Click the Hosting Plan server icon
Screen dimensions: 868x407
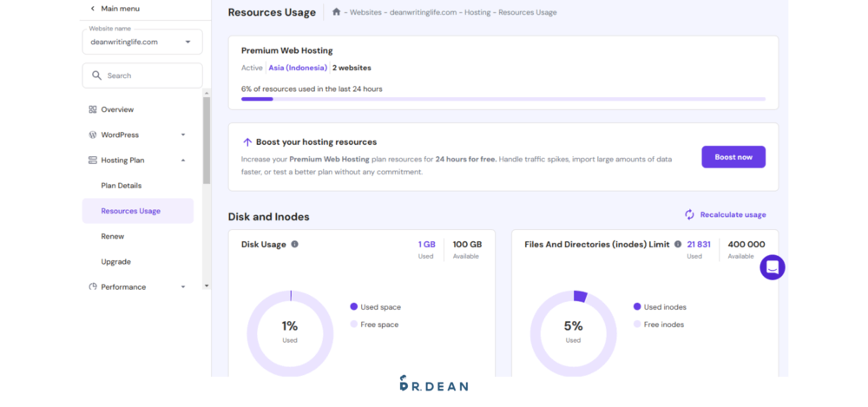(x=93, y=161)
